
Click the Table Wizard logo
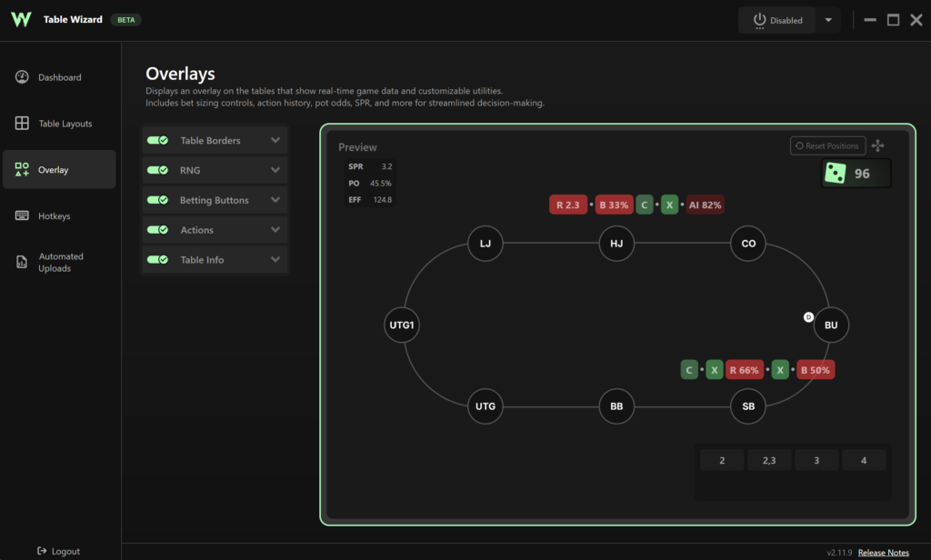pos(21,20)
